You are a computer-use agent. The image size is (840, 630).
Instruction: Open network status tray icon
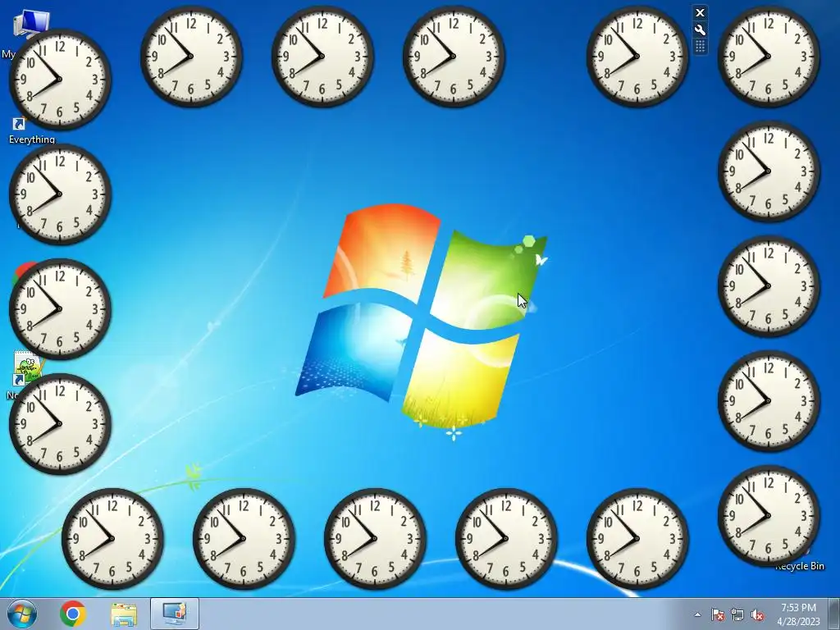tap(737, 614)
